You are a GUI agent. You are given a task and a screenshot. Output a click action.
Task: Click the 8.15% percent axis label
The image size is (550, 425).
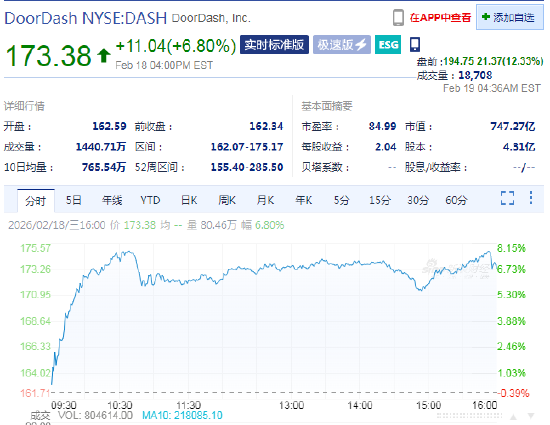tap(511, 248)
